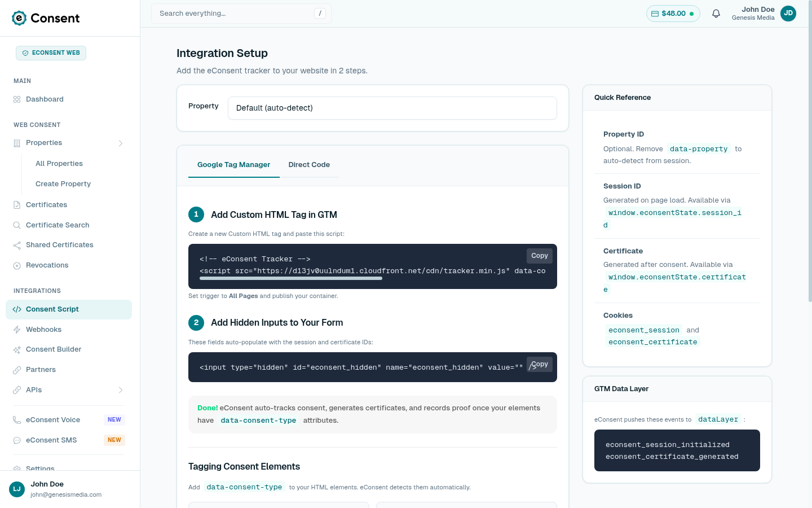The image size is (812, 508).
Task: Click the Add Custom HTML Tag in GTM heading
Action: click(x=274, y=215)
